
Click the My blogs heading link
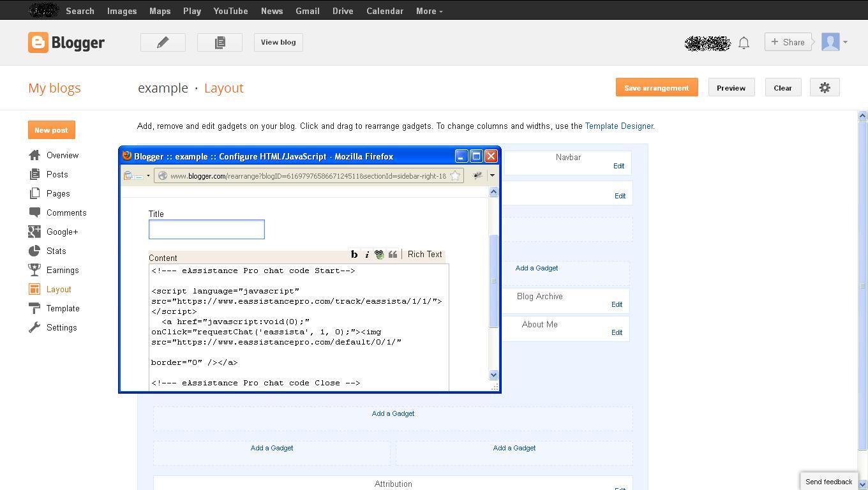tap(54, 88)
